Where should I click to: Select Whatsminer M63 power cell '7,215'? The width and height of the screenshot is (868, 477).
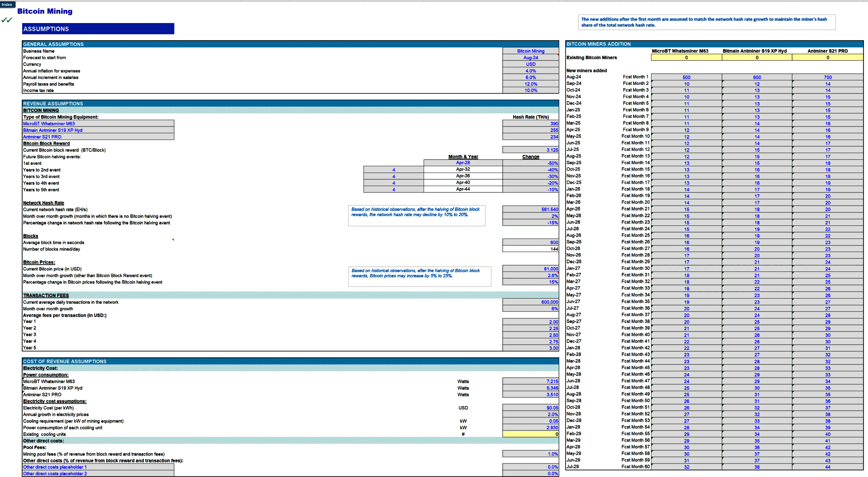(531, 382)
